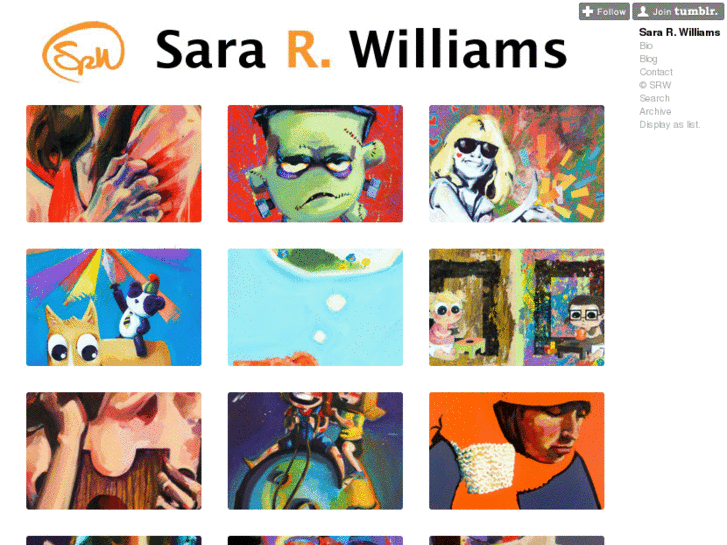Open the two kids in frames painting
Image resolution: width=727 pixels, height=545 pixels.
pos(517,307)
